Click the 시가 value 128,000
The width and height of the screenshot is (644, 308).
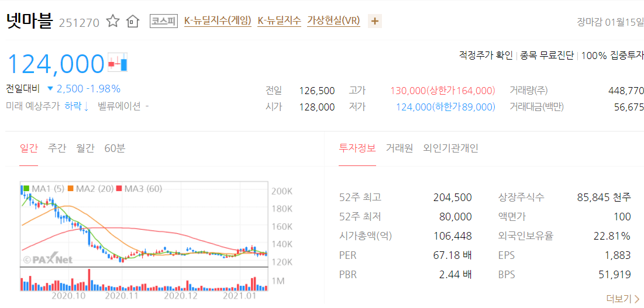317,107
